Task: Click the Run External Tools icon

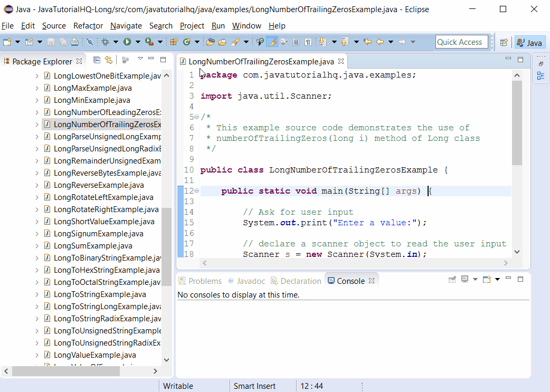Action: pyautogui.click(x=149, y=42)
